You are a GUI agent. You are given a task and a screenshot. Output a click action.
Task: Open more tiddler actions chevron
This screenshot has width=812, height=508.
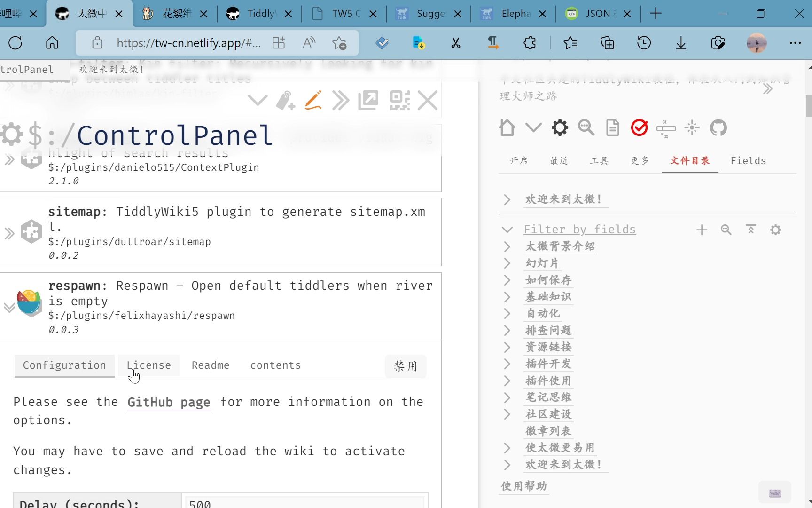(x=258, y=100)
